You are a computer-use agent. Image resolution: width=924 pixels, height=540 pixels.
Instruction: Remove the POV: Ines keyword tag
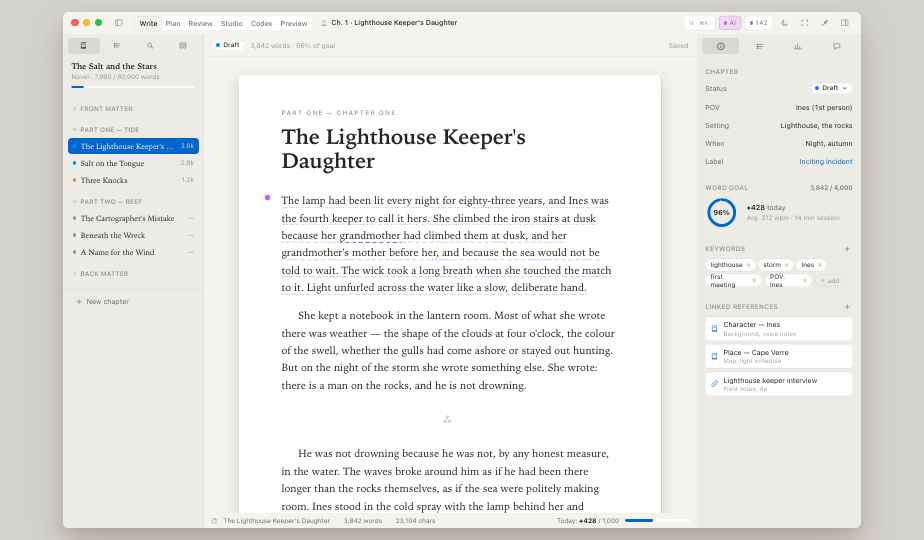[x=804, y=281]
